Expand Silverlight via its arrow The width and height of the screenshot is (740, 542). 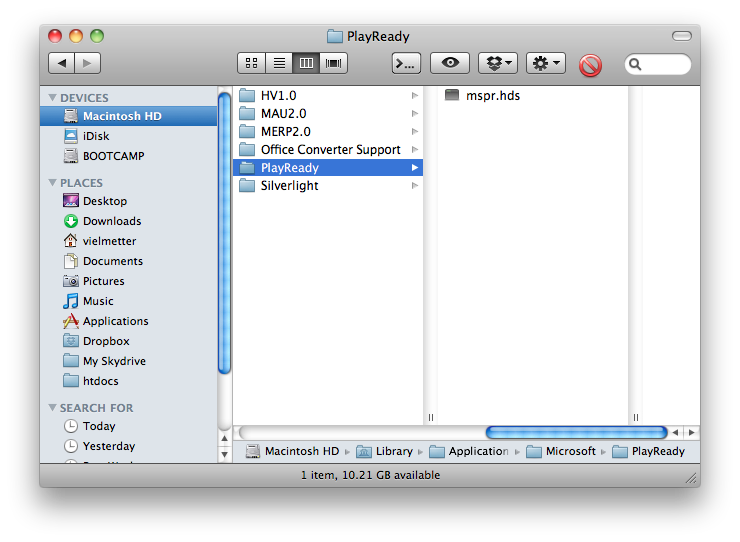coord(415,186)
